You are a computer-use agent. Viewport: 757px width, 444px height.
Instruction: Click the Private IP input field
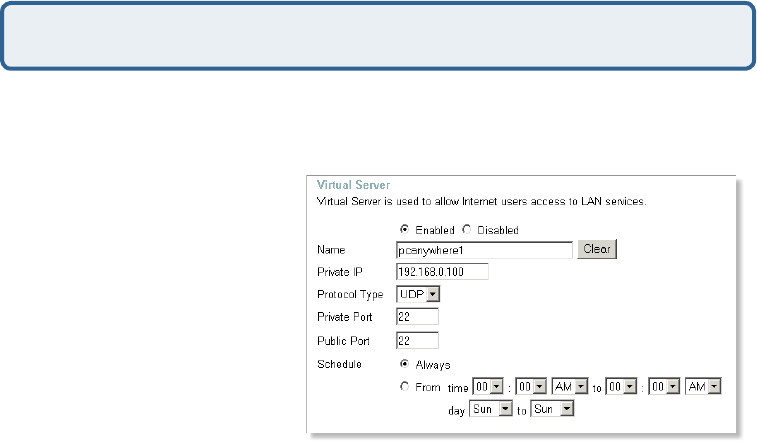tap(442, 272)
